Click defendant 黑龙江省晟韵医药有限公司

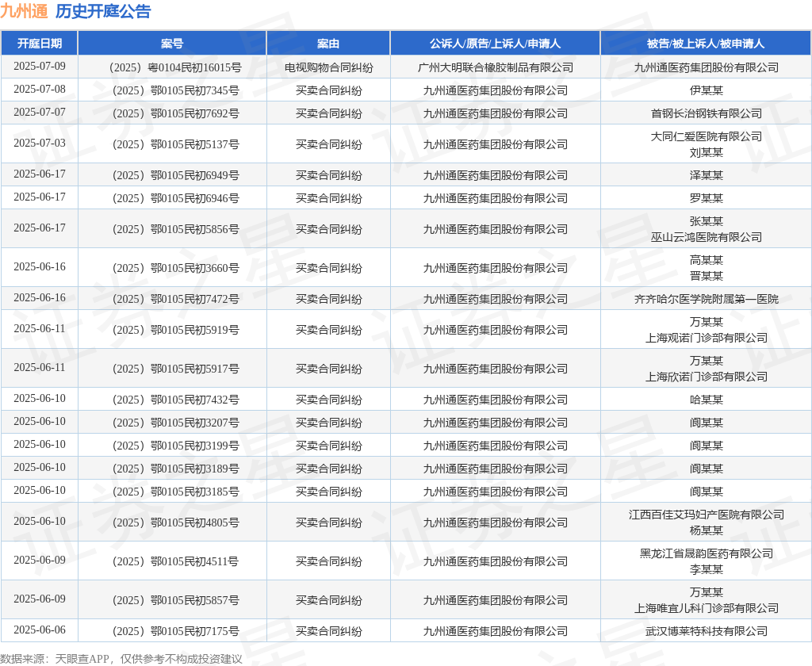click(x=706, y=553)
